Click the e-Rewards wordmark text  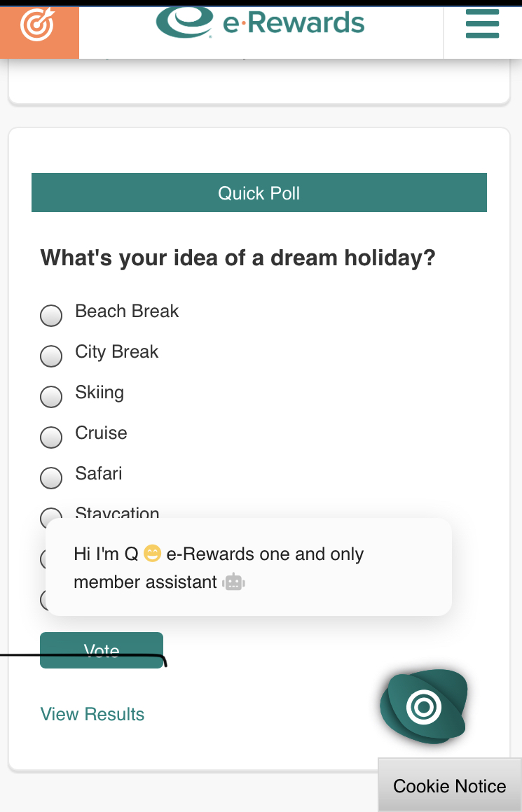click(x=294, y=23)
